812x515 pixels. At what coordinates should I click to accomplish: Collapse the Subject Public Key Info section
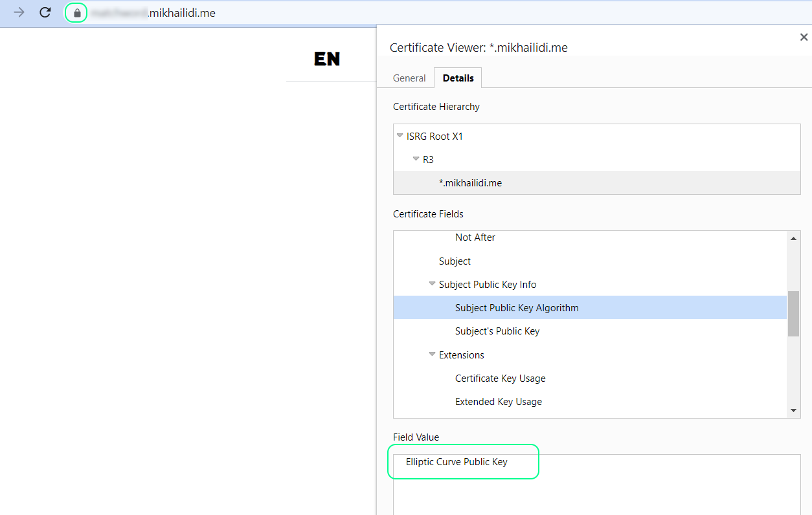pyautogui.click(x=432, y=284)
